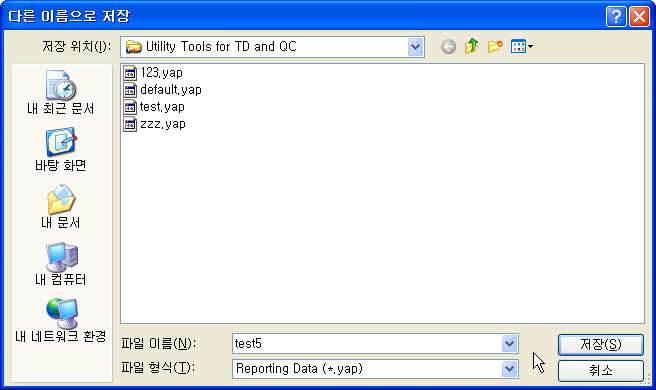Viewport: 656px width, 390px height.
Task: Open My Documents (내 문서) location
Action: tap(61, 207)
